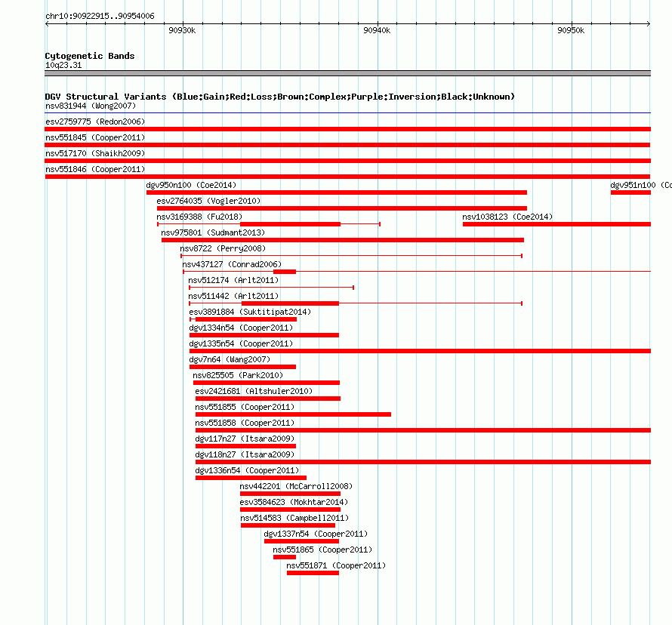
Task: Open esv3891884 (Suktitipat2014) variant
Action: tap(250, 312)
